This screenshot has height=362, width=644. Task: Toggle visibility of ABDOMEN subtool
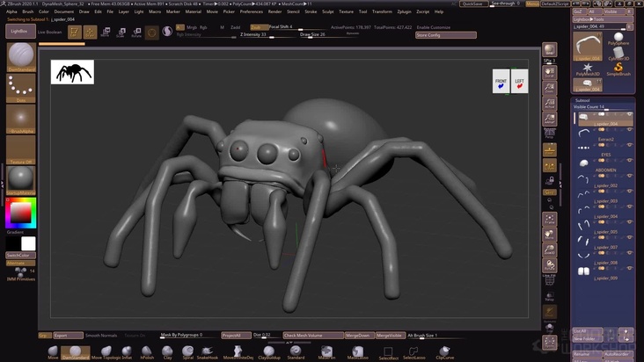click(x=629, y=175)
